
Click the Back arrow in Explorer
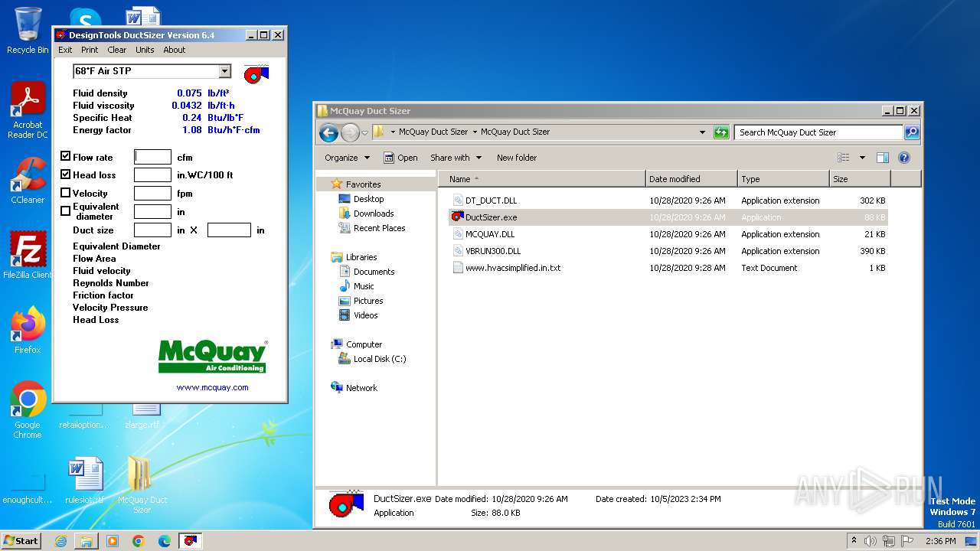pyautogui.click(x=329, y=132)
